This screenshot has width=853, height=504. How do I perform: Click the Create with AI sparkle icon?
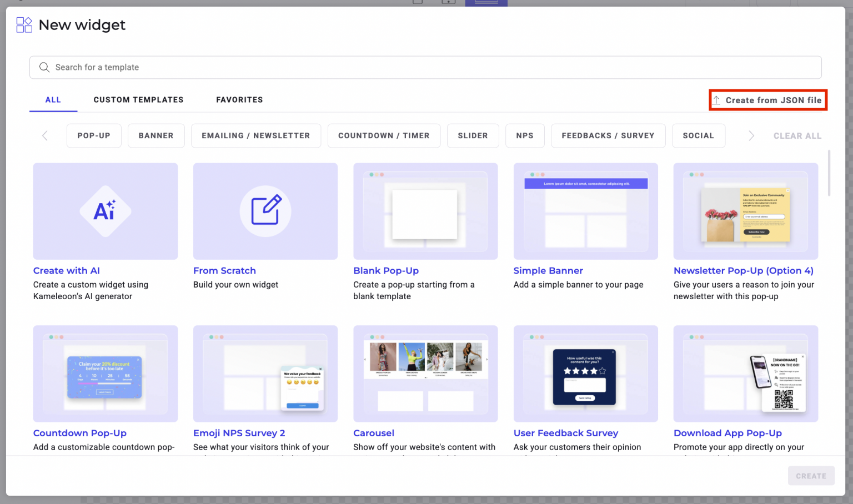(x=105, y=211)
